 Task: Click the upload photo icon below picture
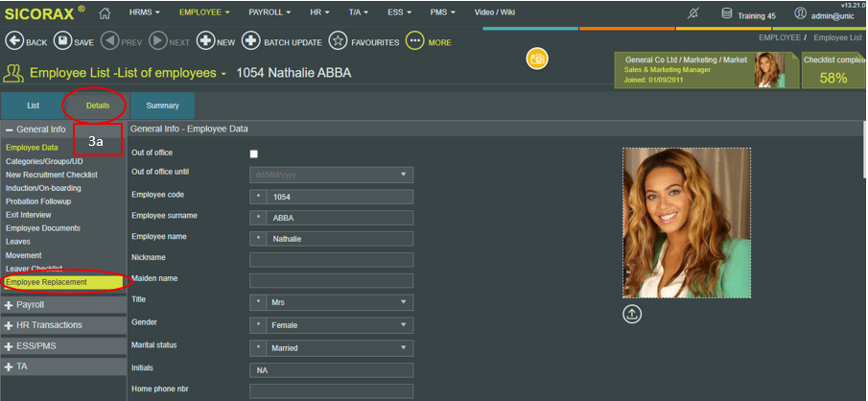point(632,314)
